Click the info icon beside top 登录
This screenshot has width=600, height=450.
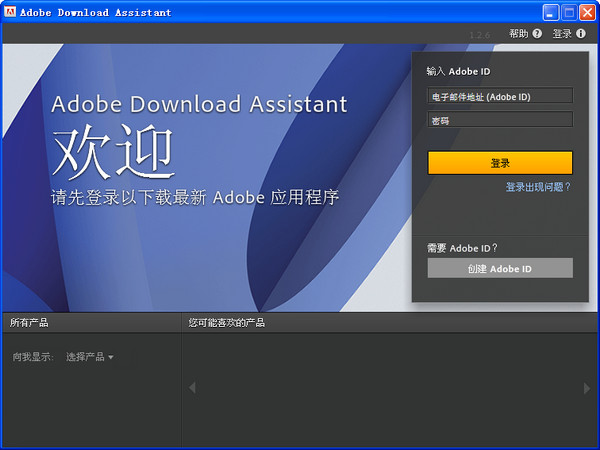[581, 34]
